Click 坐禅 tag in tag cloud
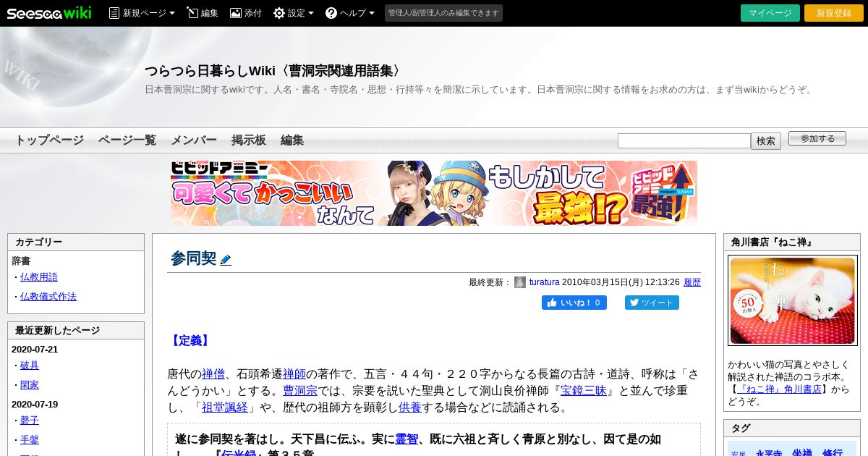The image size is (868, 456). [801, 452]
